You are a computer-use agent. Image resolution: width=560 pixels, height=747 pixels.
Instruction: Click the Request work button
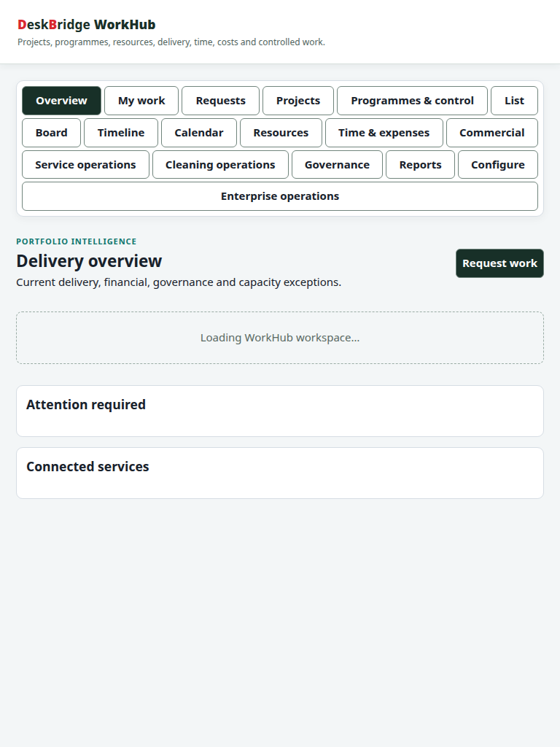point(499,263)
